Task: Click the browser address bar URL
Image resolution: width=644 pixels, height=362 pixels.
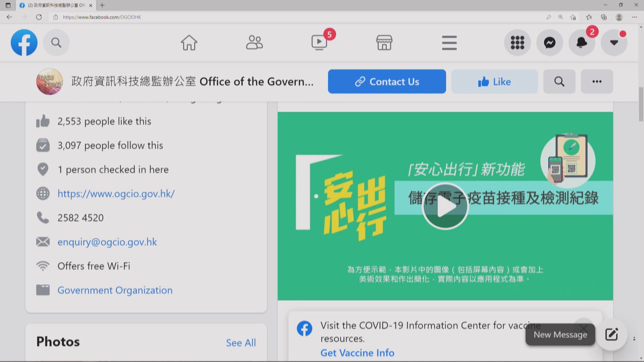Action: point(102,17)
